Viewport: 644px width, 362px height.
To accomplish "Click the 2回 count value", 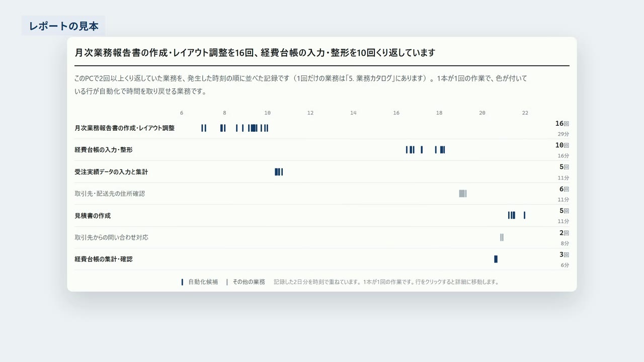I will [x=564, y=233].
